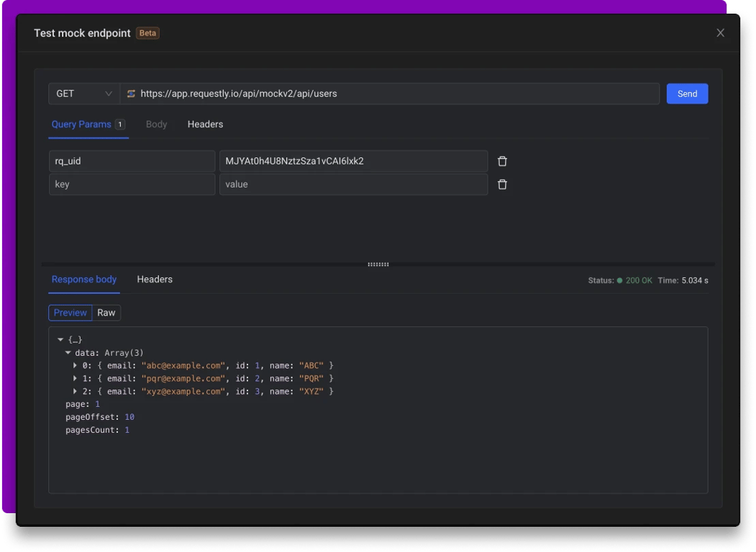Image resolution: width=756 pixels, height=552 pixels.
Task: Switch response view to Raw
Action: pos(106,313)
